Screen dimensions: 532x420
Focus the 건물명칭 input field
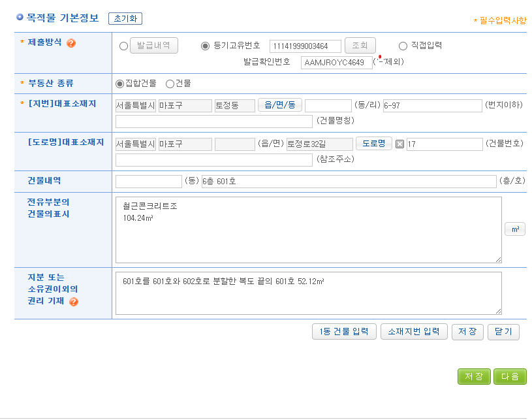click(214, 121)
